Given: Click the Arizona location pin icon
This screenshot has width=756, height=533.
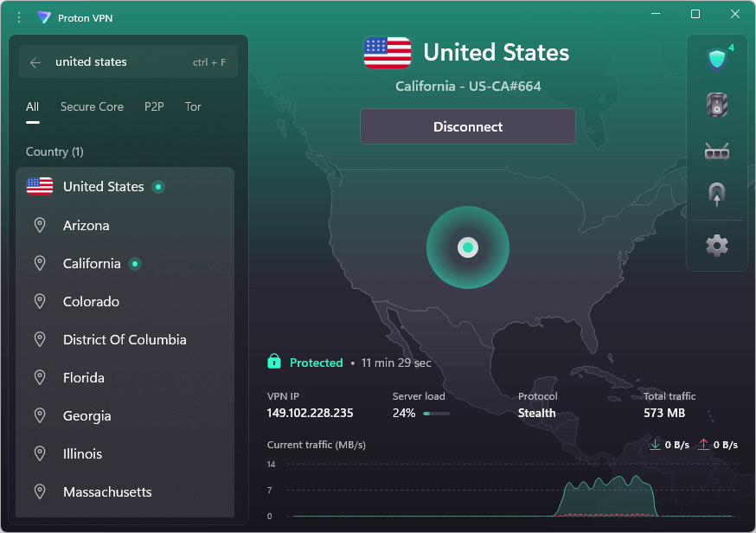Looking at the screenshot, I should (x=40, y=225).
